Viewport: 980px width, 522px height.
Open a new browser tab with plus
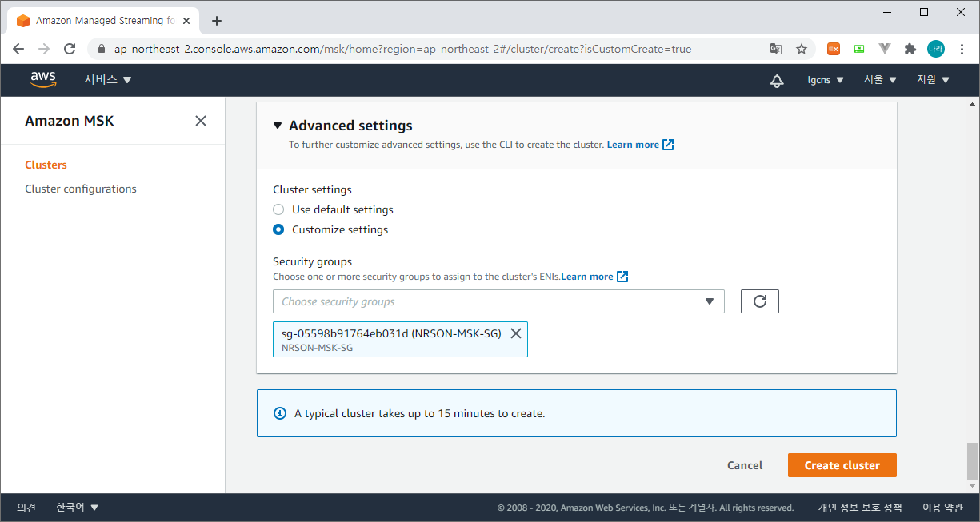pos(217,21)
